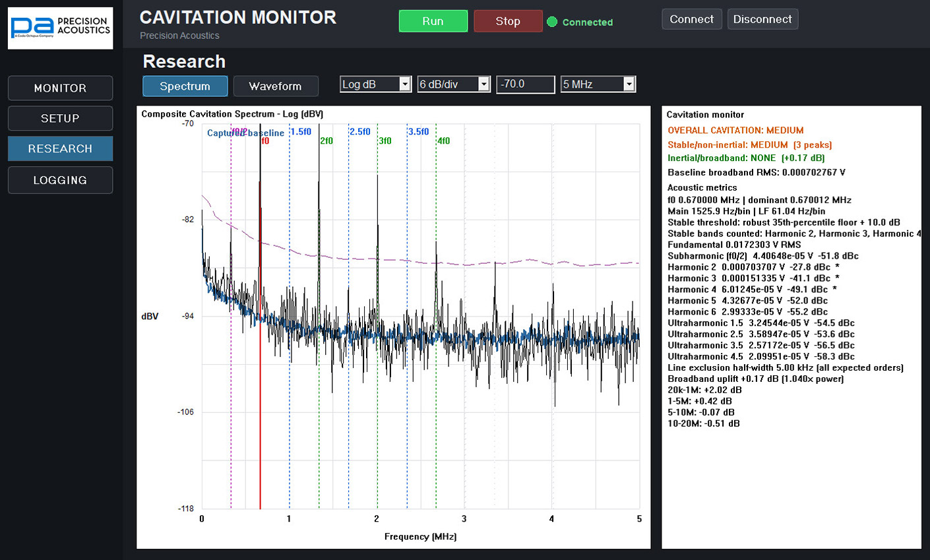Switch to the Spectrum view
The height and width of the screenshot is (560, 930).
[185, 86]
